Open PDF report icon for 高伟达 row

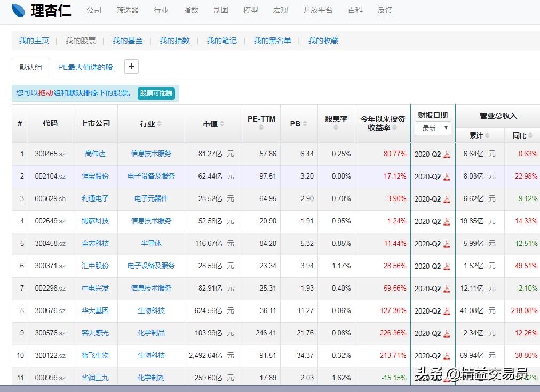[x=447, y=154]
